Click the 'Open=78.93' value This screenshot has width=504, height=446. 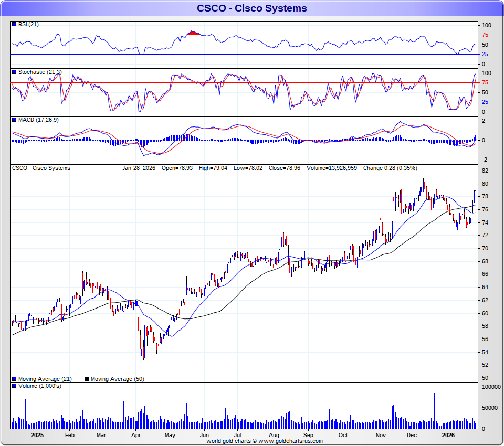pyautogui.click(x=177, y=168)
